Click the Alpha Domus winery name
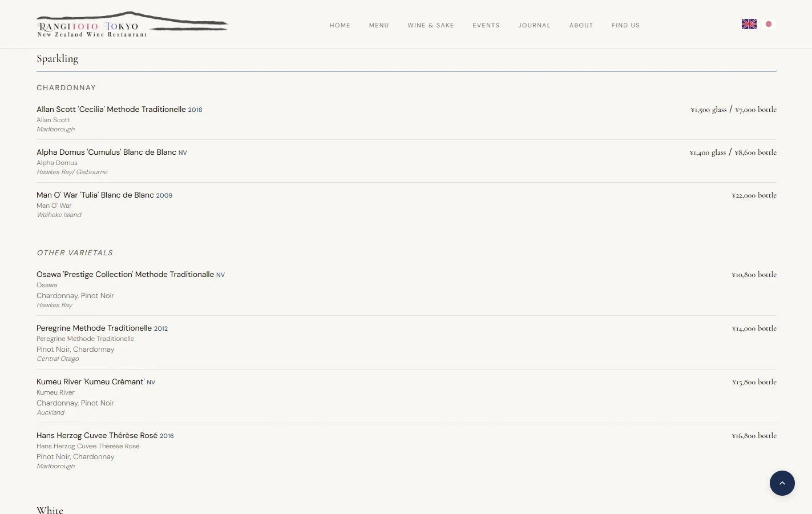812x514 pixels. 57,163
